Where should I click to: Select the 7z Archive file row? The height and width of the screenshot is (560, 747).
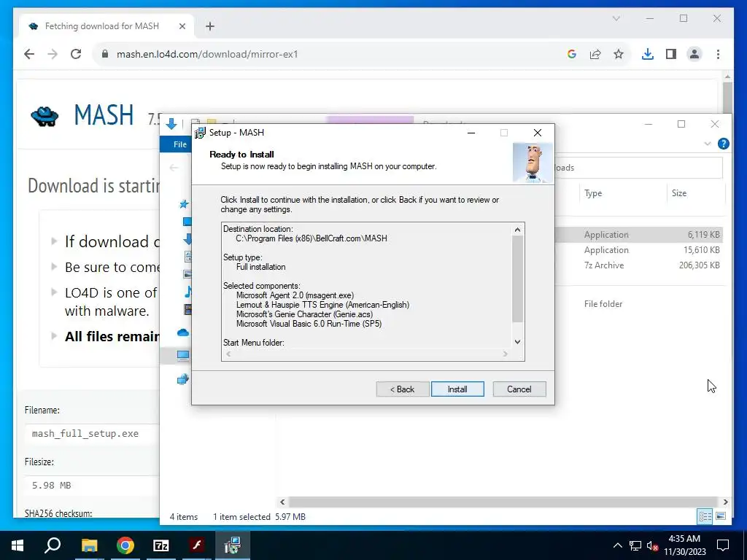tap(638, 265)
